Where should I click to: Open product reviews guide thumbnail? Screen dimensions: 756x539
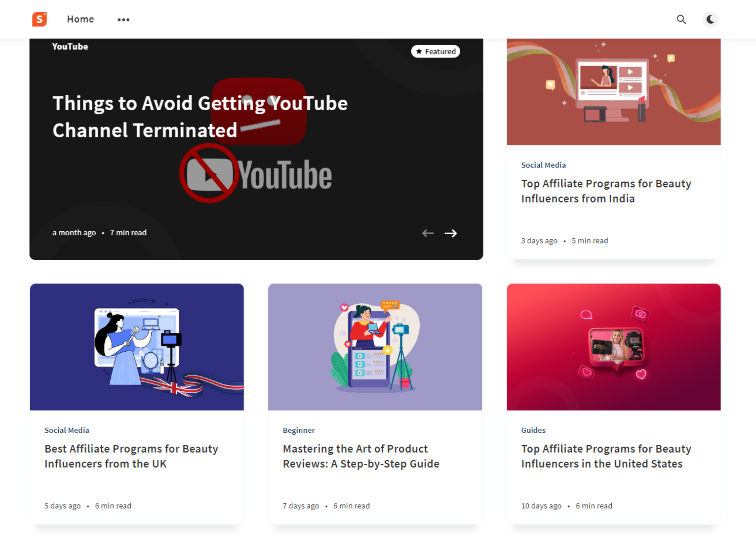pyautogui.click(x=375, y=347)
